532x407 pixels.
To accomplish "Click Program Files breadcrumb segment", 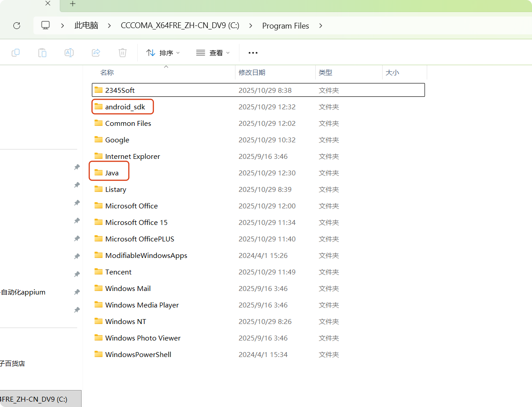I will click(285, 26).
